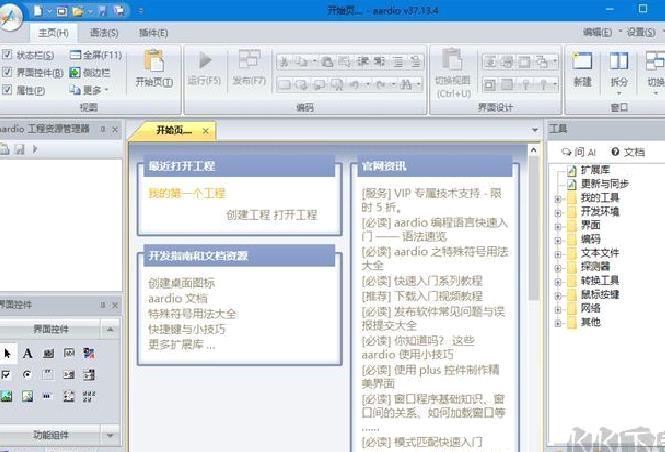Click the find binoculars icon in 编码 group

pyautogui.click(x=406, y=85)
